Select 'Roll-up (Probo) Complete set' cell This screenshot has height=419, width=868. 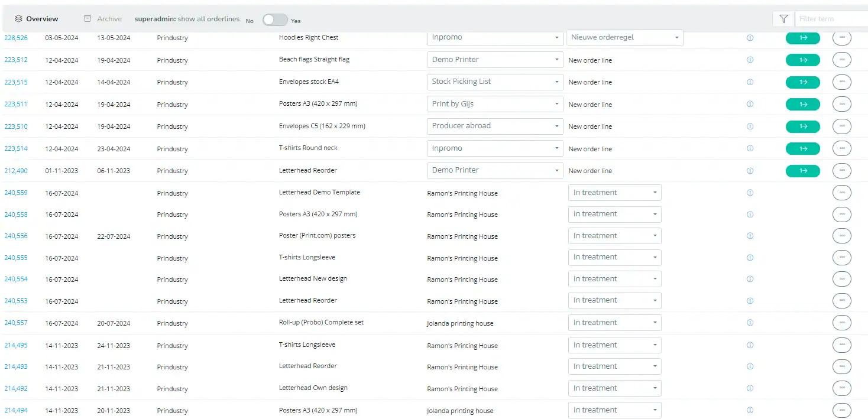click(x=321, y=323)
